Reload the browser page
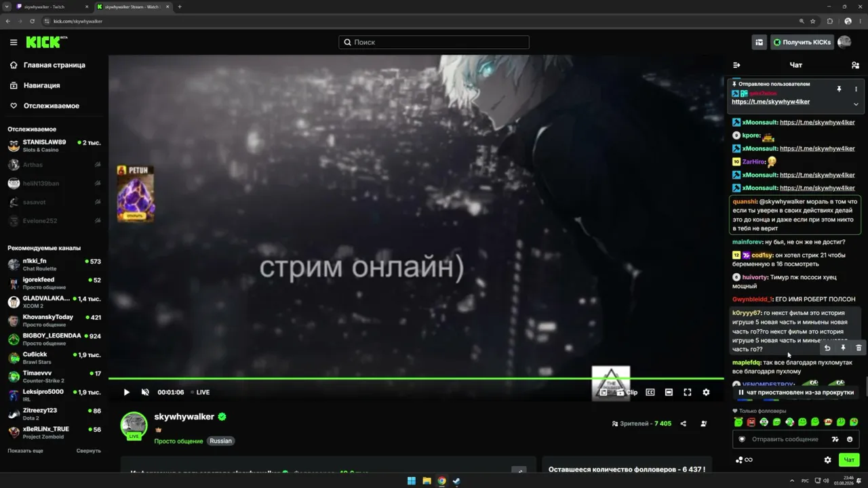This screenshot has width=868, height=488. pyautogui.click(x=32, y=21)
